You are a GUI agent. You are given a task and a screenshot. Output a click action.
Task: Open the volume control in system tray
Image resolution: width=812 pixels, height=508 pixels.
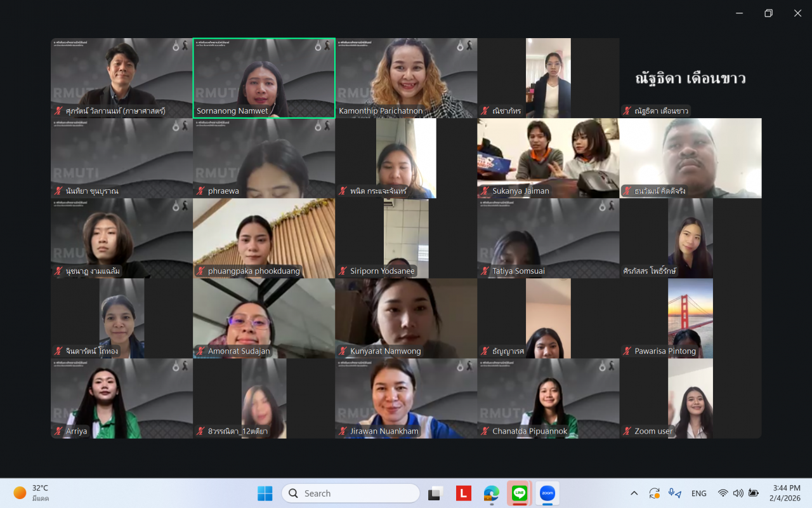click(x=738, y=493)
